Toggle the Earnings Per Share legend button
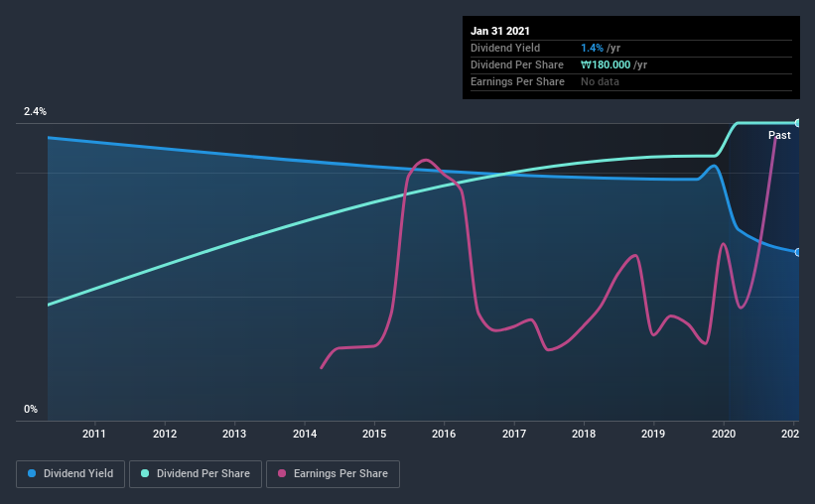 tap(333, 474)
